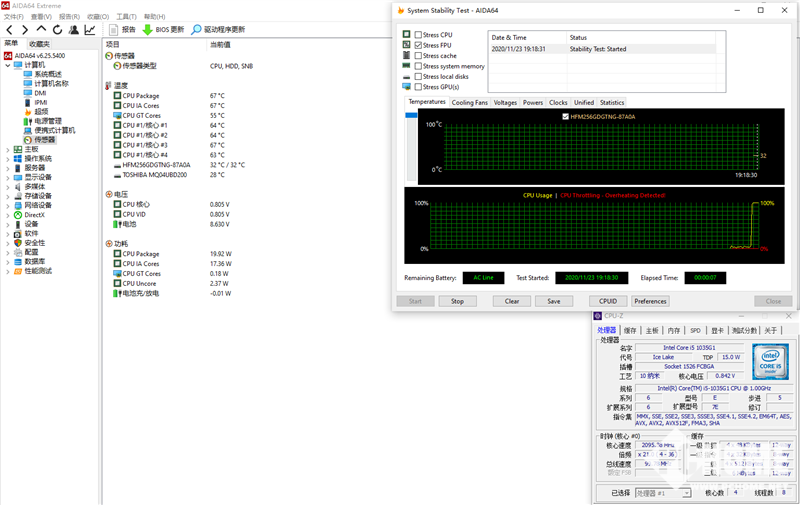The width and height of the screenshot is (800, 505).
Task: Open the 文件(F) menu
Action: 14,17
